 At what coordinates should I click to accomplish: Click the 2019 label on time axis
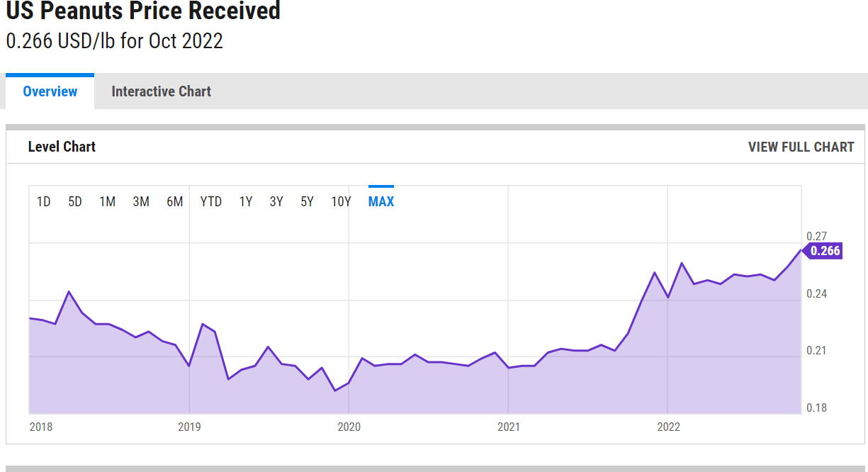coord(189,427)
